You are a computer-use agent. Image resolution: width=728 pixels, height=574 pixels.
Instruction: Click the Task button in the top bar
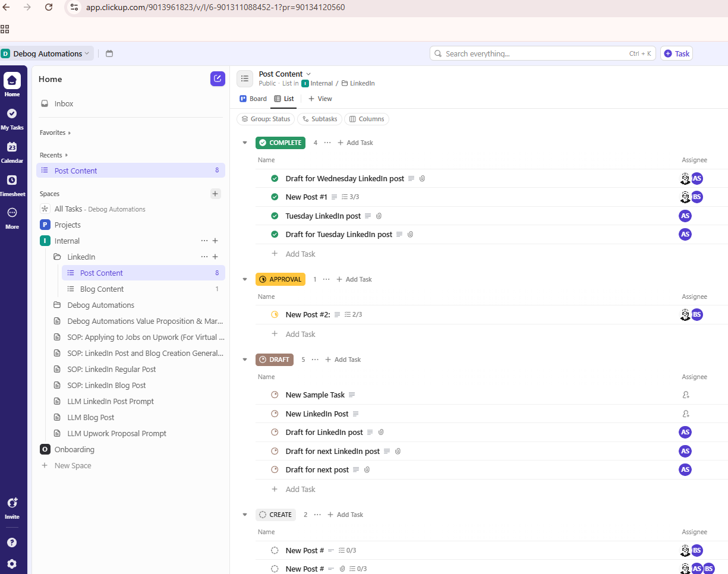click(x=676, y=53)
